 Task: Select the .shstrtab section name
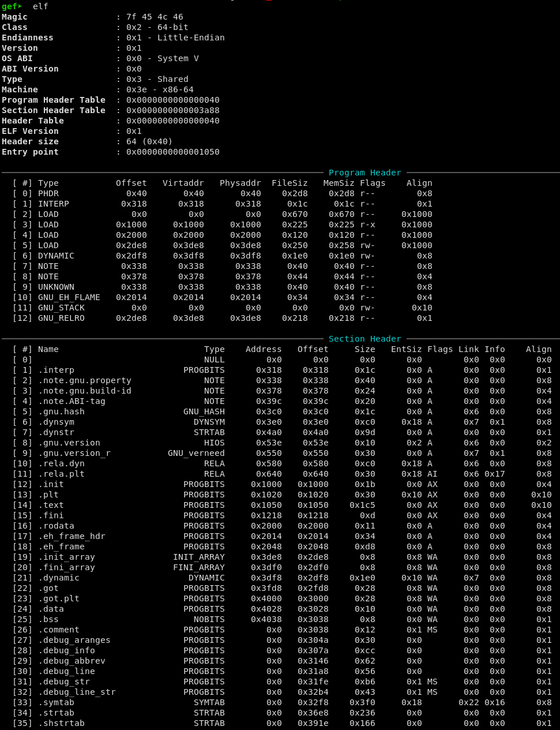[61, 723]
